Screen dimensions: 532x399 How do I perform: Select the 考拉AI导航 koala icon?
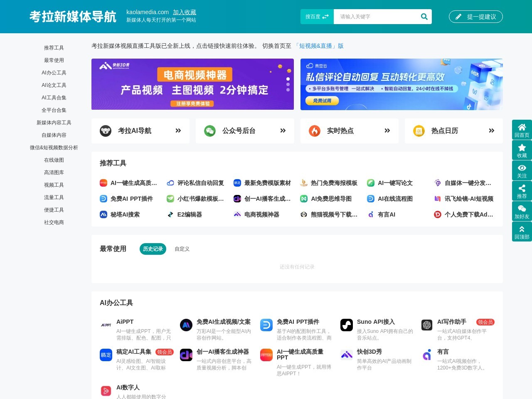[105, 131]
